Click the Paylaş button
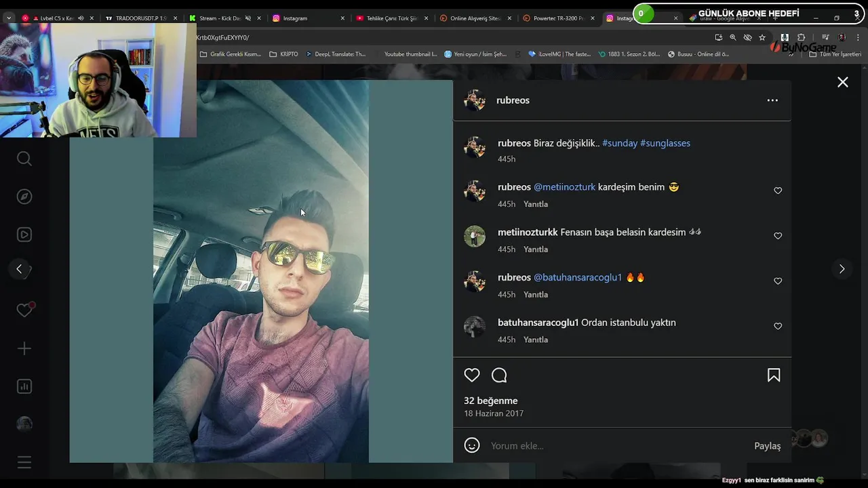This screenshot has width=868, height=488. pos(768,446)
